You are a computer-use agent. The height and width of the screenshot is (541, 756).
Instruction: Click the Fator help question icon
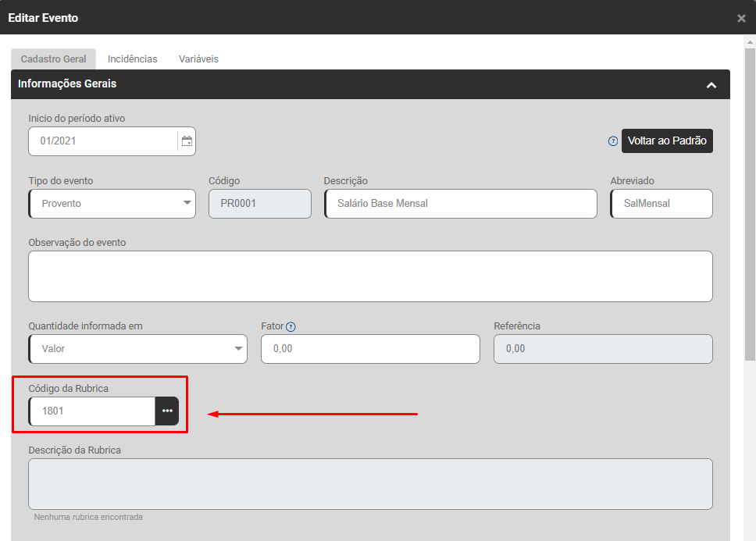click(x=291, y=327)
